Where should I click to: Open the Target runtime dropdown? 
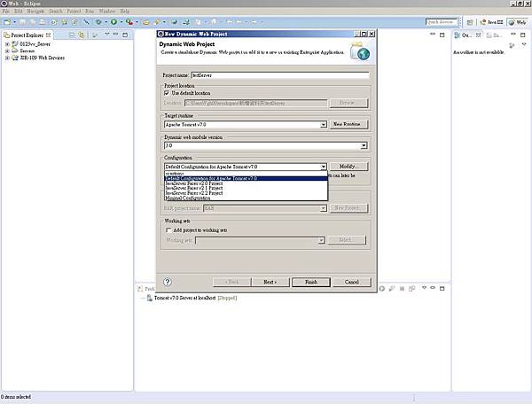(x=324, y=125)
